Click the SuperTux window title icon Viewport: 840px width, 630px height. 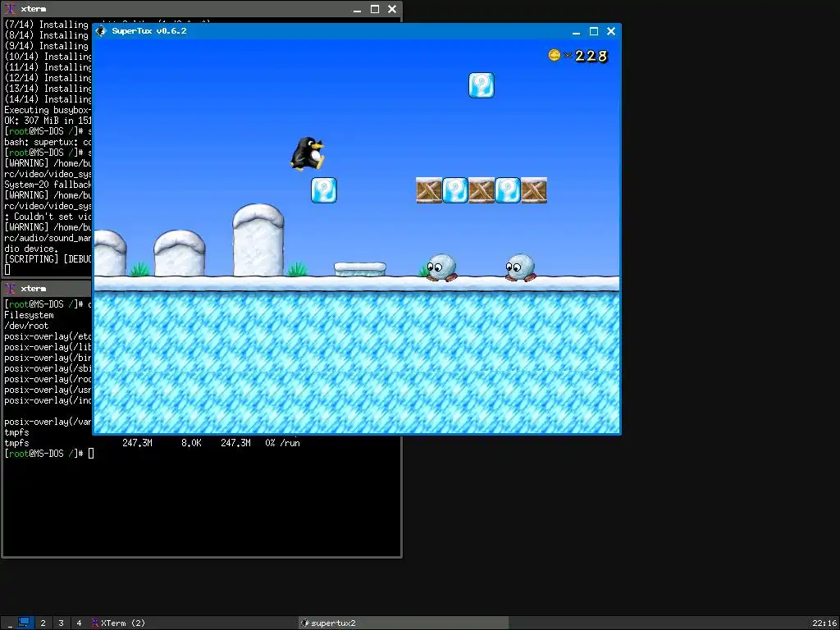pyautogui.click(x=101, y=31)
